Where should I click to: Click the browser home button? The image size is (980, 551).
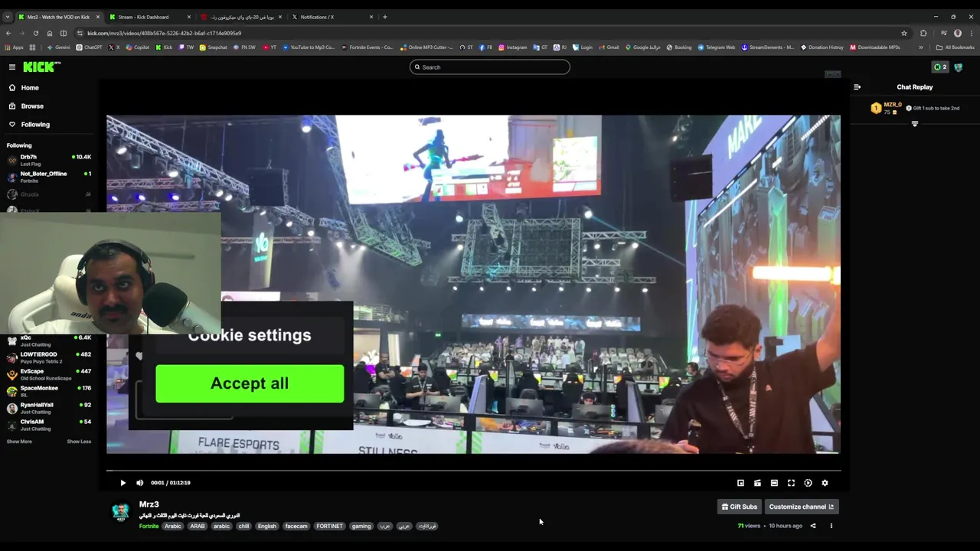[x=50, y=33]
